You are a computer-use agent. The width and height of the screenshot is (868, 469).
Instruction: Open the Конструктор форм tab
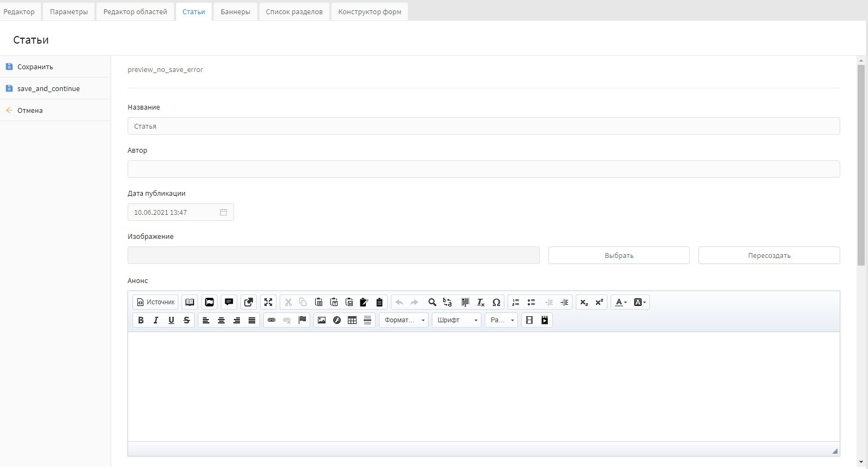click(370, 11)
